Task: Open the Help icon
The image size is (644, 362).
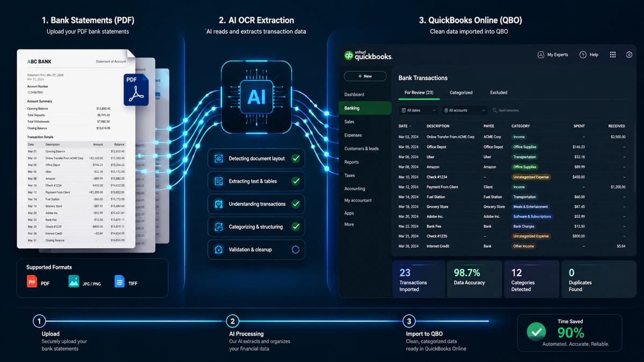Action: pyautogui.click(x=583, y=55)
